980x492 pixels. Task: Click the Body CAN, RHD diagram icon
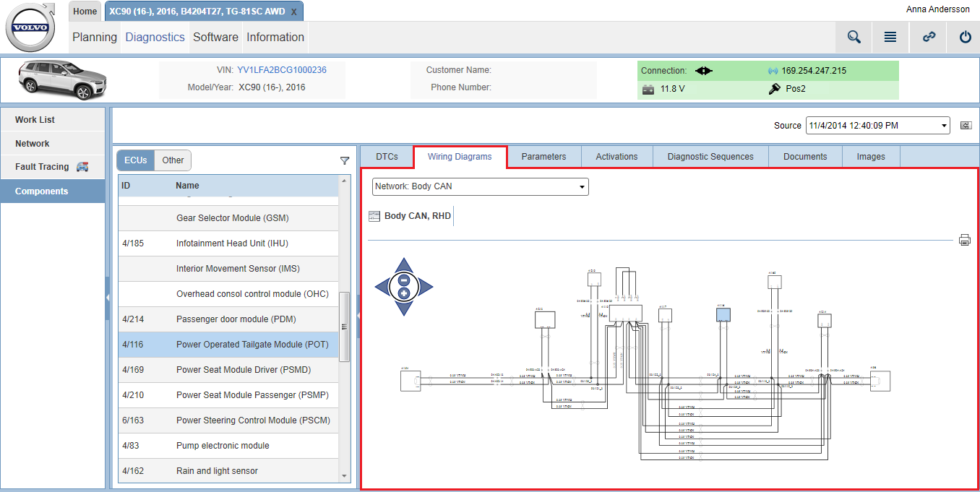[x=374, y=216]
